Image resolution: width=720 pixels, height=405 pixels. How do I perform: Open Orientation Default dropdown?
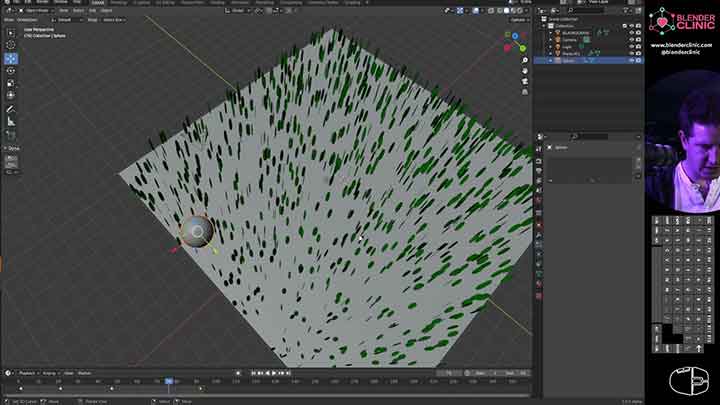[x=67, y=20]
